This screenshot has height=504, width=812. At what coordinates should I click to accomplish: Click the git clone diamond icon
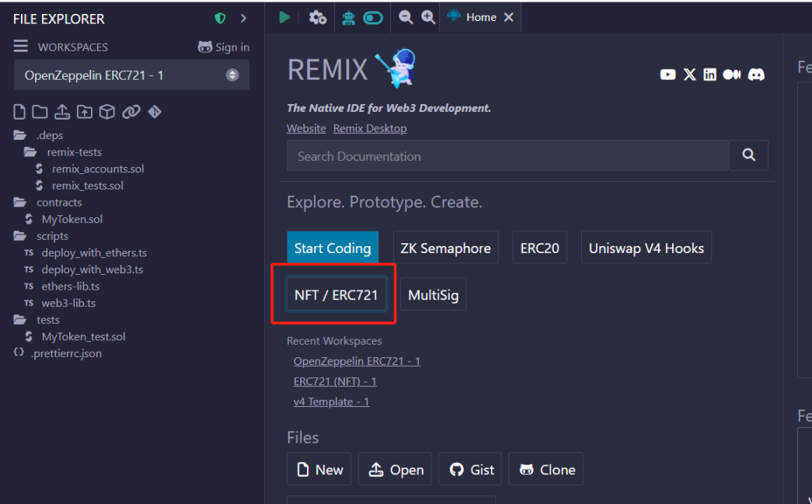[155, 112]
